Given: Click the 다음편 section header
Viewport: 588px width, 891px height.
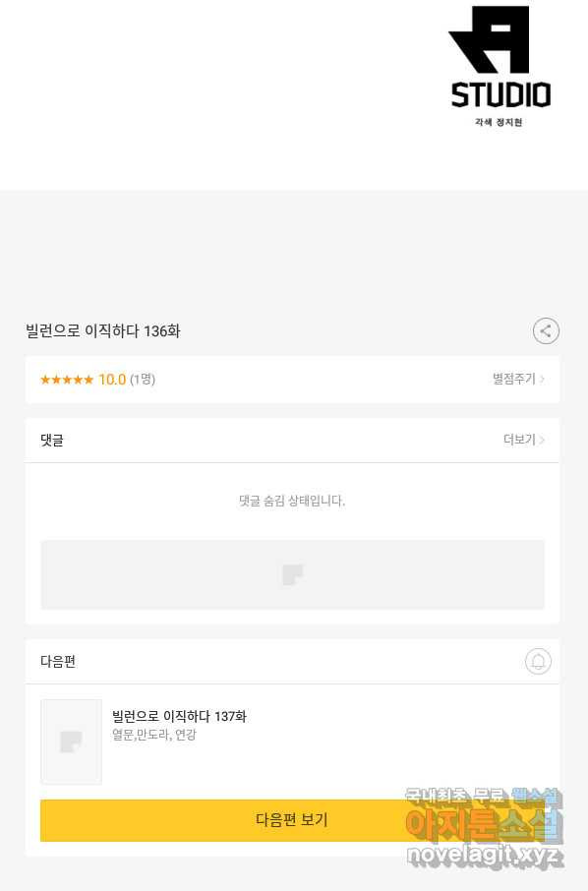Looking at the screenshot, I should point(58,662).
